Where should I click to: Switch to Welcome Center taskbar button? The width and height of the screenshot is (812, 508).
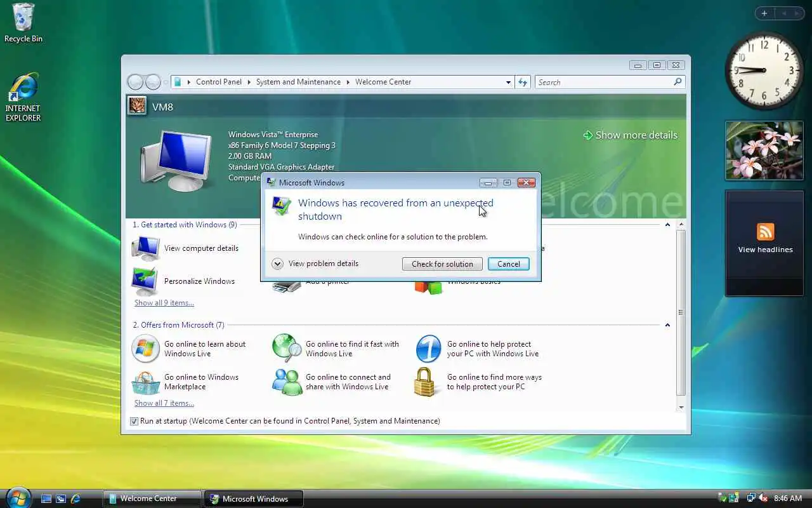click(x=153, y=498)
